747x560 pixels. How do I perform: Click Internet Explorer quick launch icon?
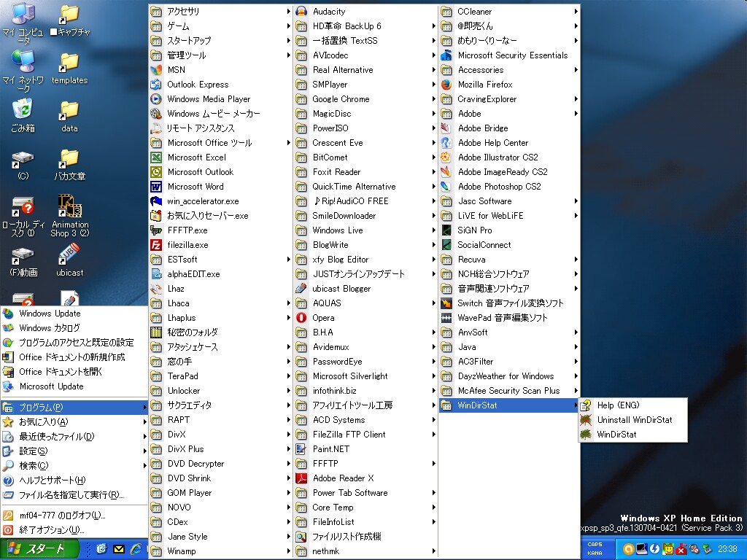point(136,548)
